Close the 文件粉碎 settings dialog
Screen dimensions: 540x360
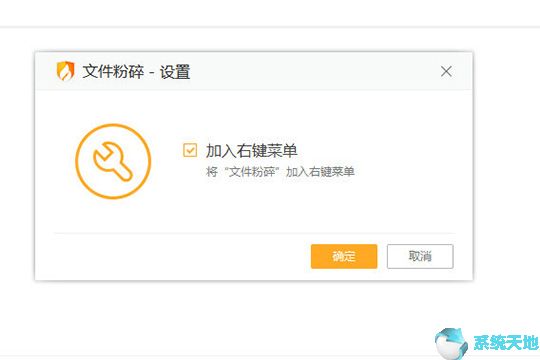click(446, 72)
